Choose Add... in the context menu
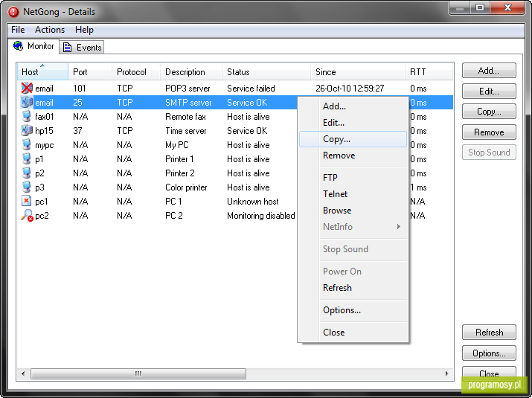The image size is (532, 398). 353,106
